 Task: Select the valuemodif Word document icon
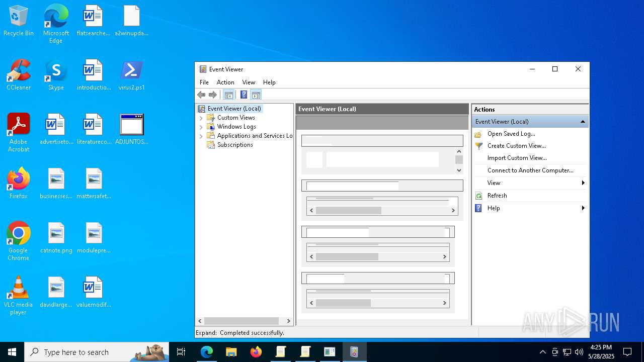94,292
